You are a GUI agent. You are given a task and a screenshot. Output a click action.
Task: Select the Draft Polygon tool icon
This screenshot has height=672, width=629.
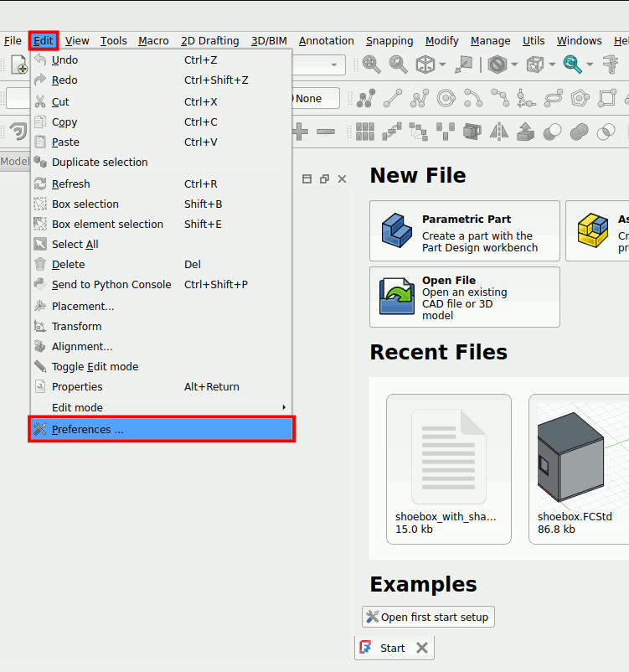click(x=580, y=99)
